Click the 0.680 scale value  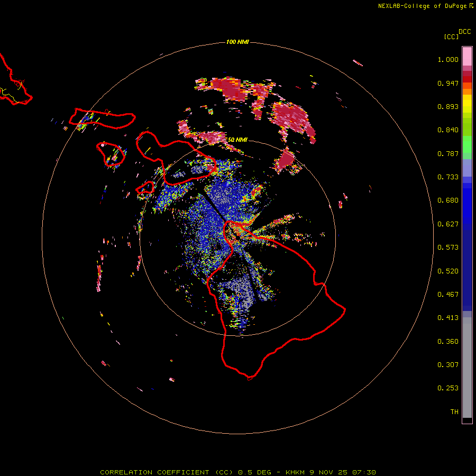pyautogui.click(x=448, y=200)
